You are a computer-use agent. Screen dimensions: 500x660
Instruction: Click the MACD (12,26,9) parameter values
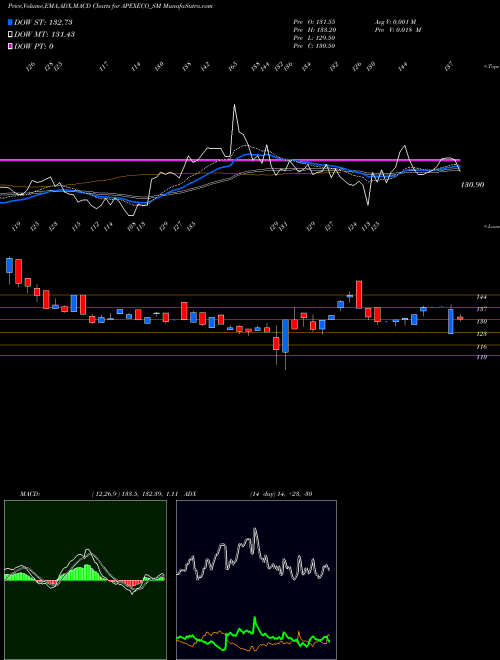tap(136, 494)
